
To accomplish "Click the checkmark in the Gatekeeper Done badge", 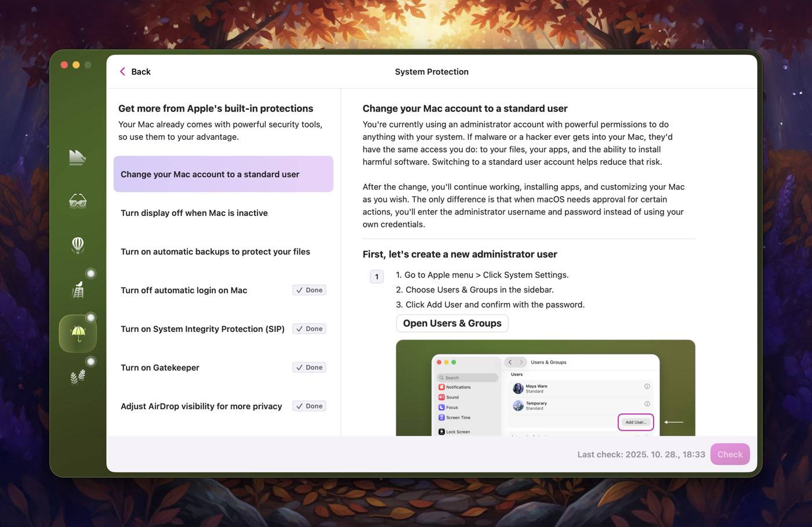I will click(x=299, y=367).
